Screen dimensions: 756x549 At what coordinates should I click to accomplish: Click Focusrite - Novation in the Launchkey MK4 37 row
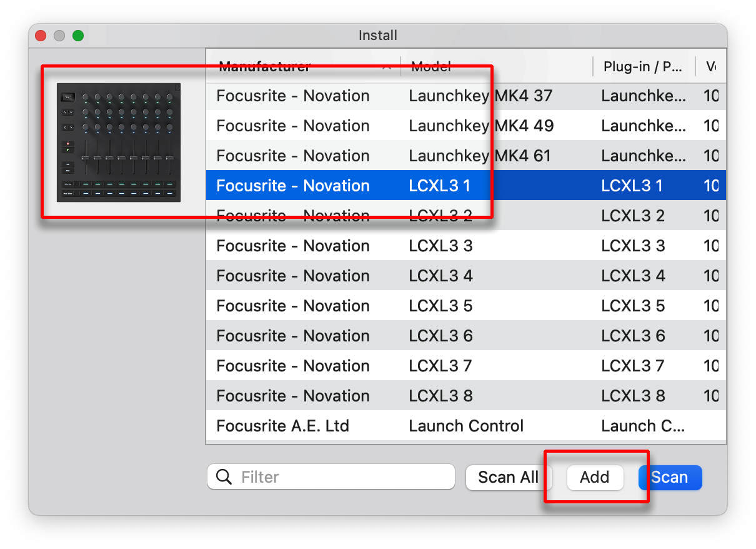point(292,96)
